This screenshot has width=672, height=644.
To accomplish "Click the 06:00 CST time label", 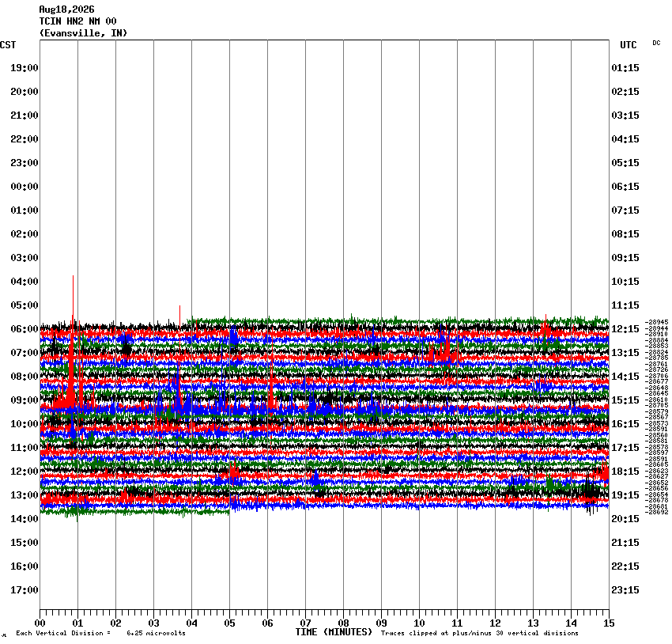I will click(24, 329).
